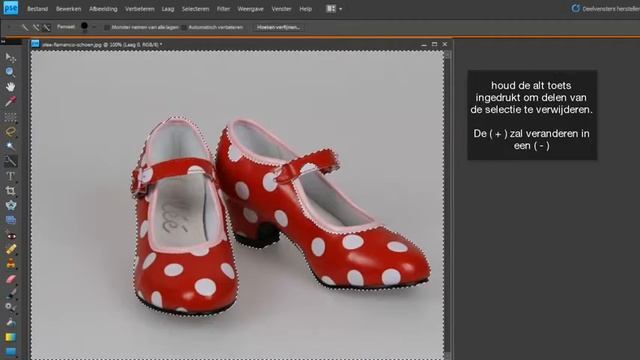Enable Automatisch verbeteren checkbox

pyautogui.click(x=184, y=27)
